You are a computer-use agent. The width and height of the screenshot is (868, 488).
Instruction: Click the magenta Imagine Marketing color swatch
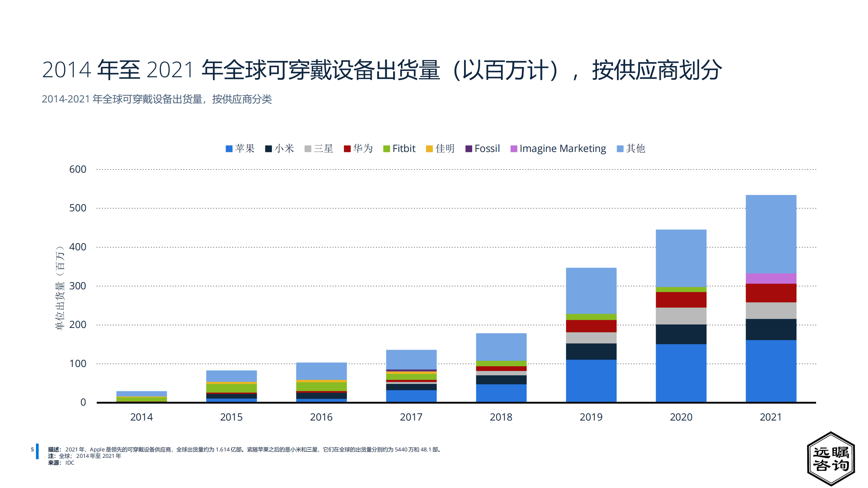pyautogui.click(x=514, y=148)
